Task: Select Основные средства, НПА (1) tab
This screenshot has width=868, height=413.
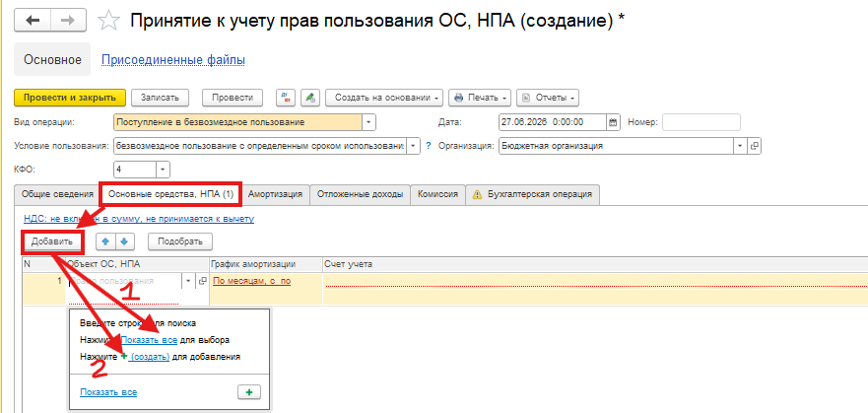Action: (x=170, y=194)
